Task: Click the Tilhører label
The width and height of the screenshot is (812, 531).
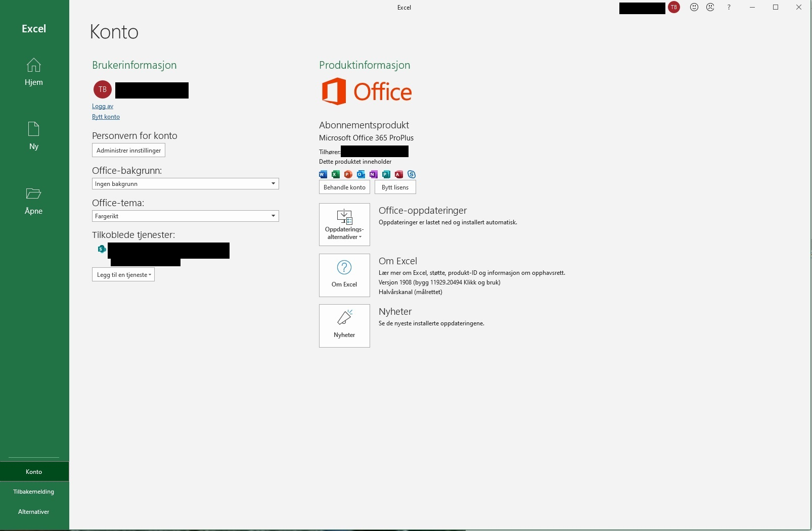Action: pyautogui.click(x=330, y=152)
